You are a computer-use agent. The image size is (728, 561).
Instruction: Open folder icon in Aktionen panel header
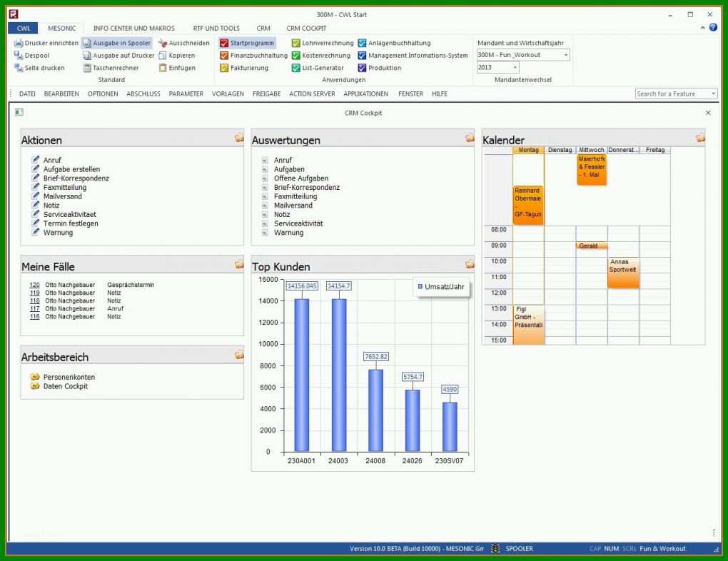coord(239,138)
